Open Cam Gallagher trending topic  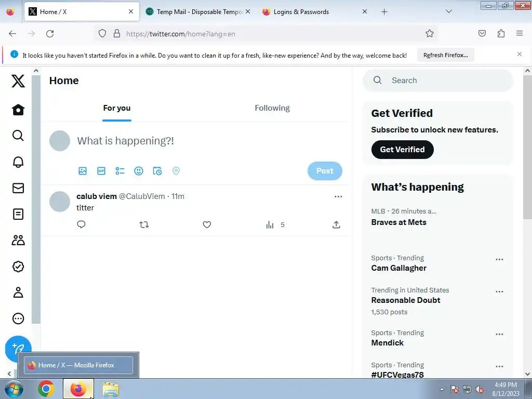398,268
